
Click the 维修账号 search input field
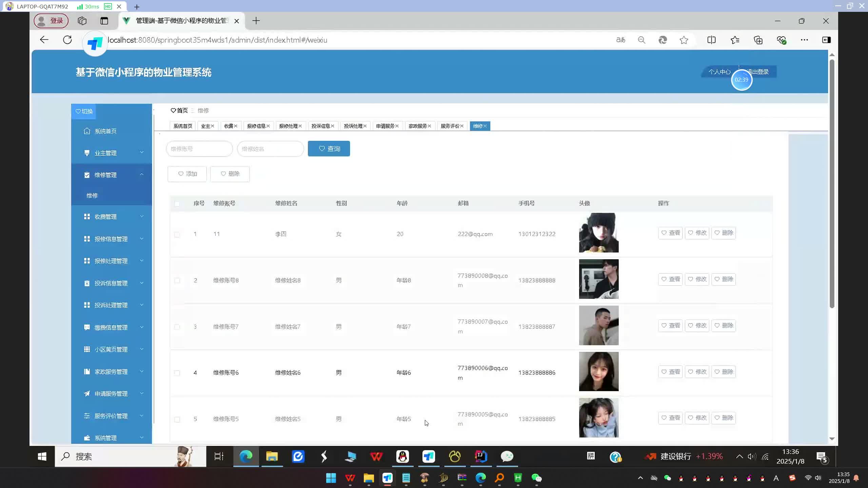tap(199, 149)
